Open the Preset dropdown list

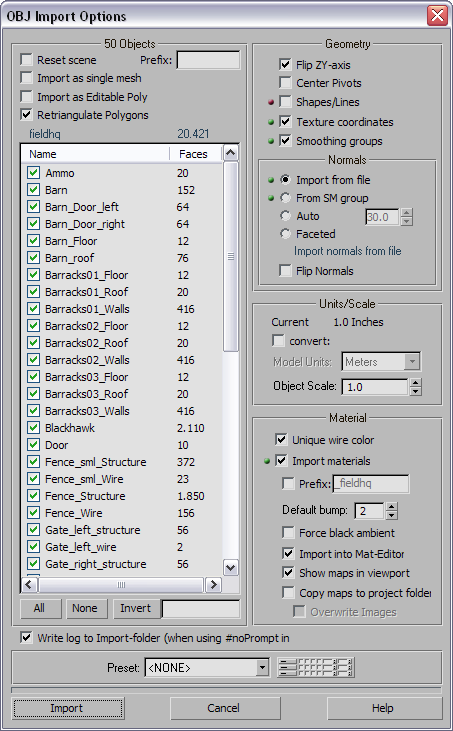click(x=262, y=668)
